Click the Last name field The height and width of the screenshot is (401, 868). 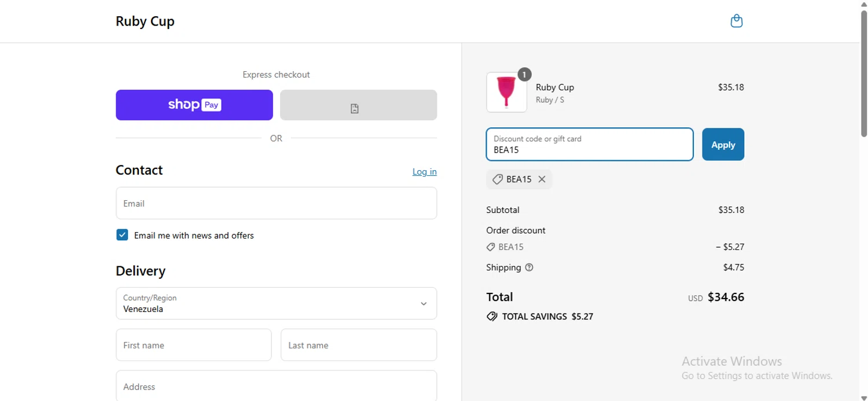coord(359,345)
